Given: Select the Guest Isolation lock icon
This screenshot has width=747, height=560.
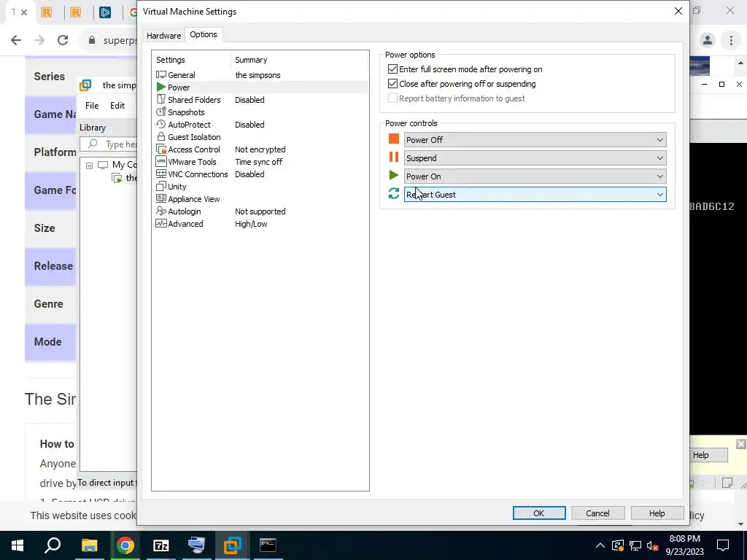Looking at the screenshot, I should [161, 136].
